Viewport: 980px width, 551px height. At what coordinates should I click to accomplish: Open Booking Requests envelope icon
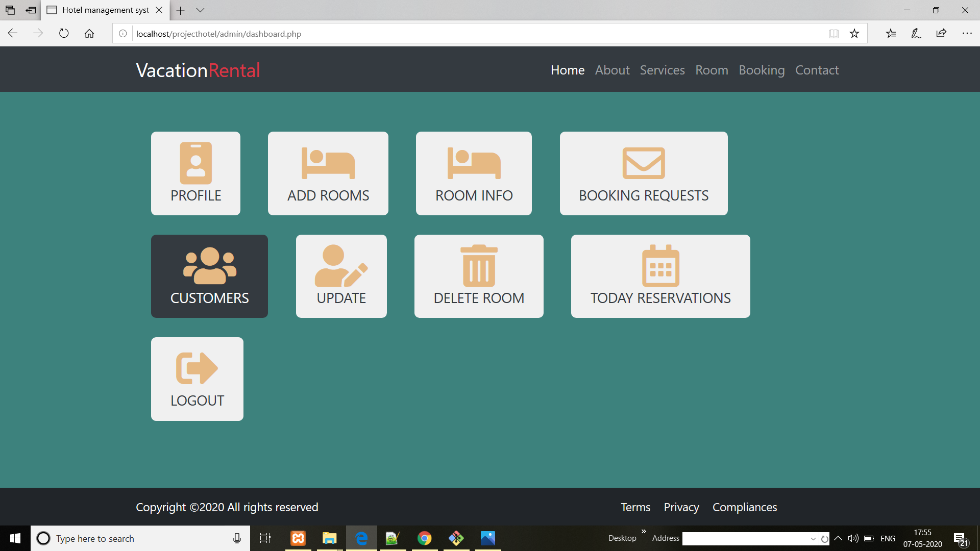tap(644, 162)
